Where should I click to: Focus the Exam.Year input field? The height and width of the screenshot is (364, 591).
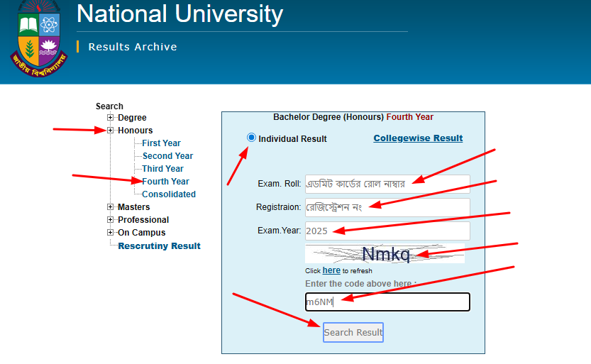click(x=387, y=231)
